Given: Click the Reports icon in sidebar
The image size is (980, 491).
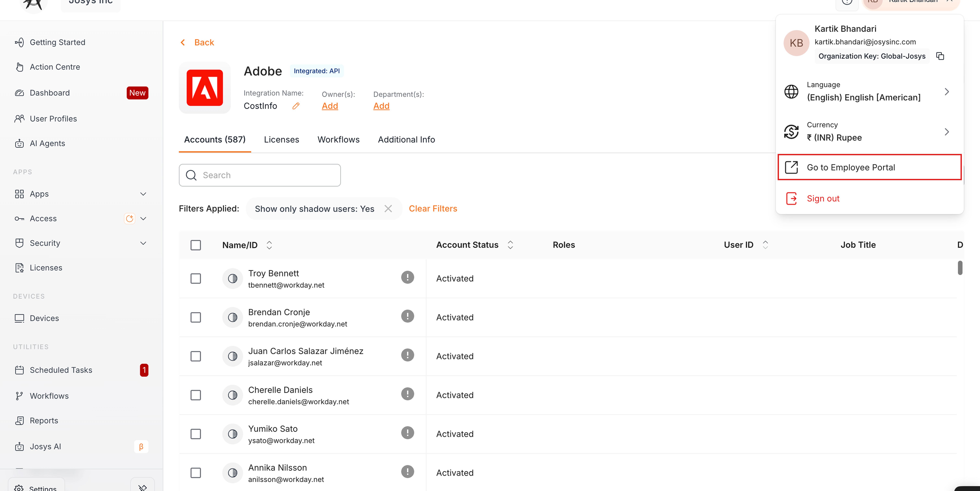Looking at the screenshot, I should [x=19, y=421].
